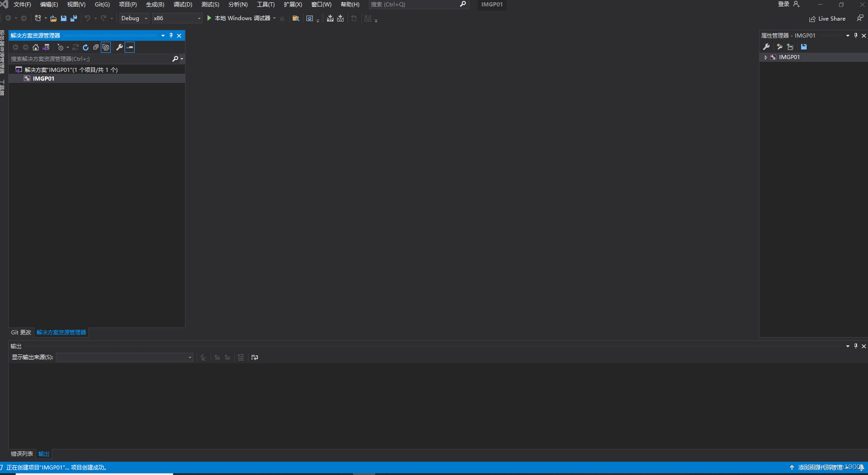
Task: Switch to the 错误列表 tab
Action: (x=22, y=454)
